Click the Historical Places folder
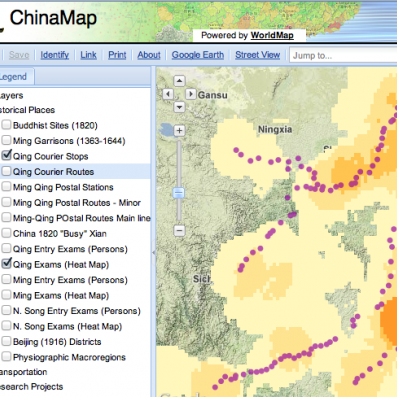 [x=27, y=110]
